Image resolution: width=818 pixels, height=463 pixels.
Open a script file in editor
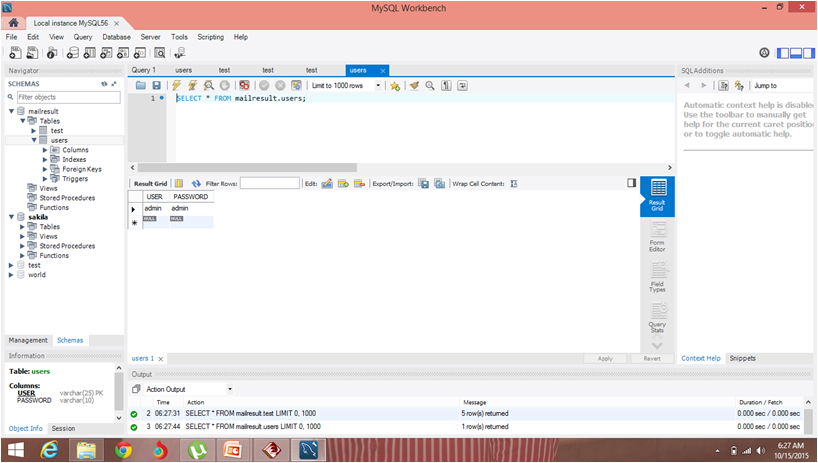pyautogui.click(x=140, y=86)
